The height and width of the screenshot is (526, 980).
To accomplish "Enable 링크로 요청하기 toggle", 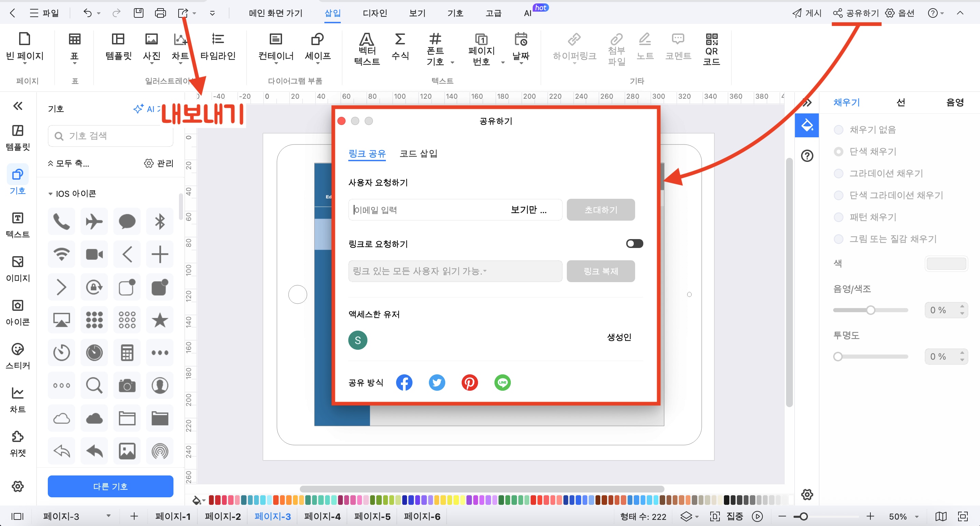I will point(634,243).
